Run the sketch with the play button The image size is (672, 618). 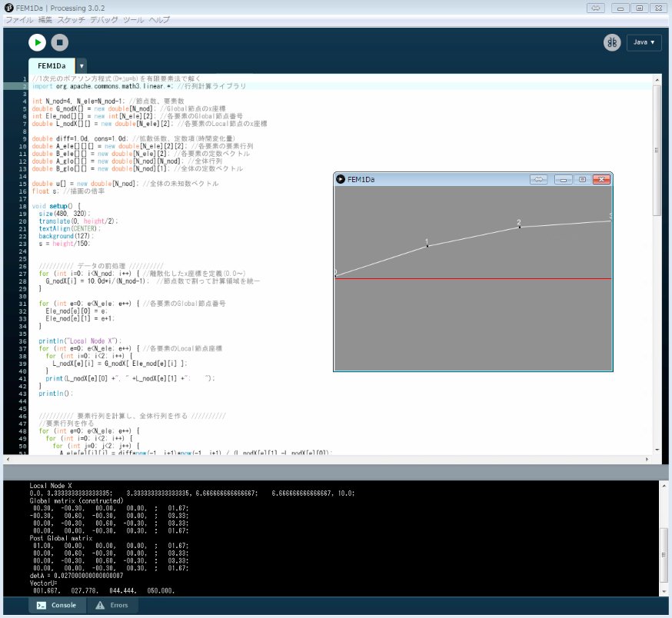pyautogui.click(x=37, y=42)
